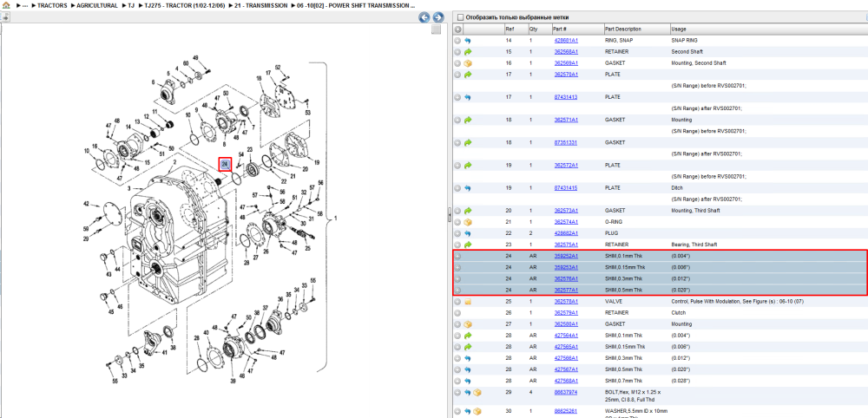The height and width of the screenshot is (418, 868).
Task: Click package icon for bolt 86637974
Action: 477,393
